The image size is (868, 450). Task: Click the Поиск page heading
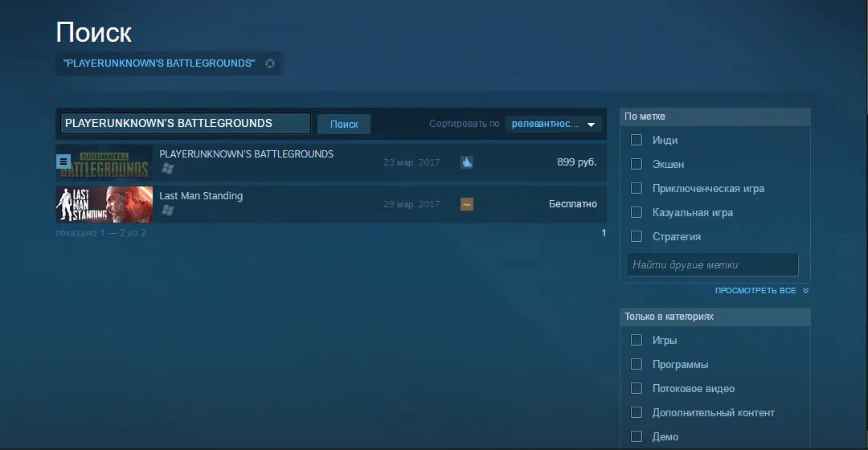click(x=93, y=33)
